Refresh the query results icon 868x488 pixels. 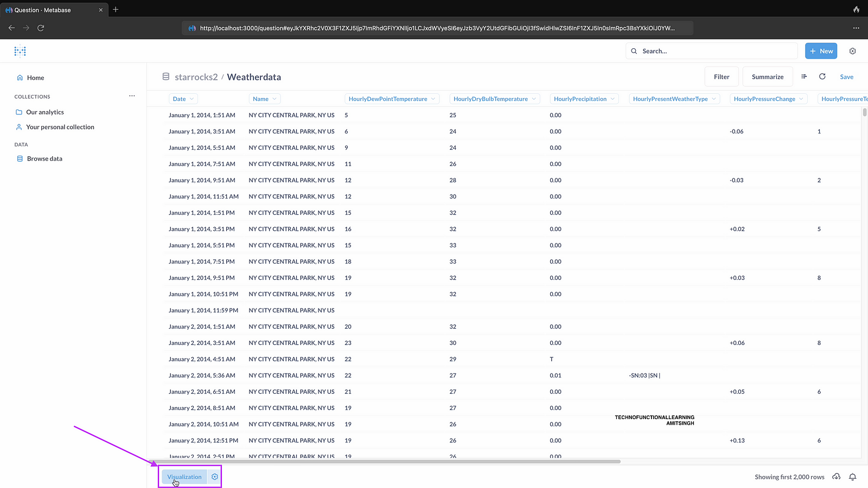822,76
